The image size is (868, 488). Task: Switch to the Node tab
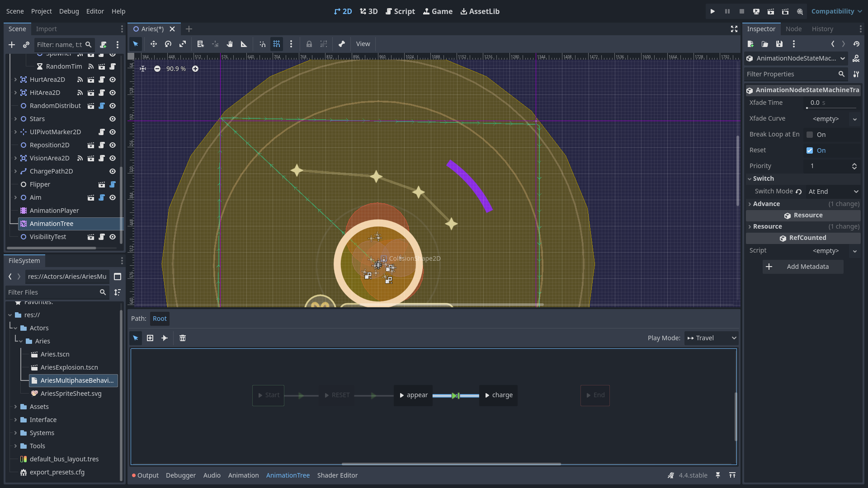793,29
